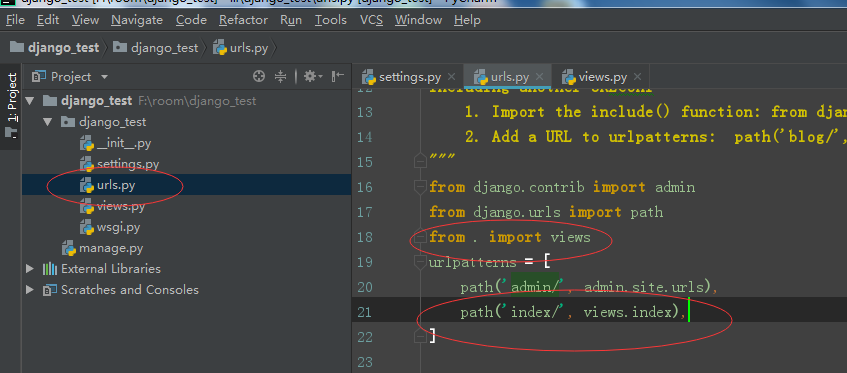
Task: Collapse the inner django_test package folder
Action: 48,122
